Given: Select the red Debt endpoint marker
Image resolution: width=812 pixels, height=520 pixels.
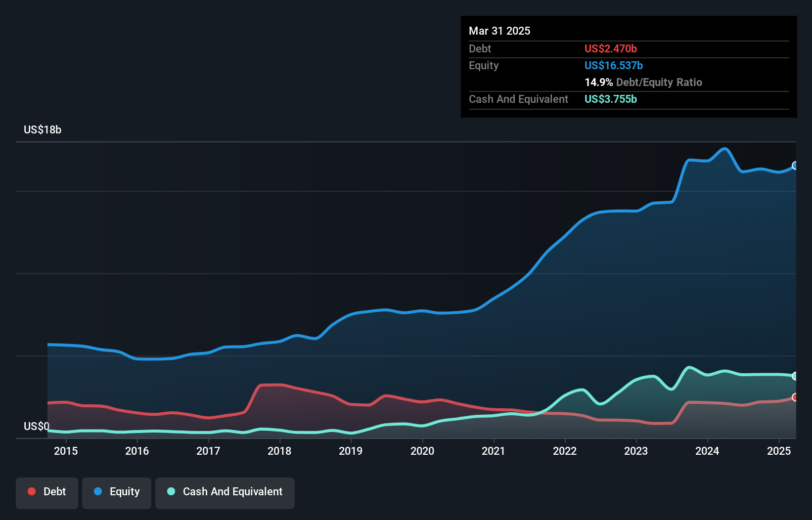Looking at the screenshot, I should [795, 397].
